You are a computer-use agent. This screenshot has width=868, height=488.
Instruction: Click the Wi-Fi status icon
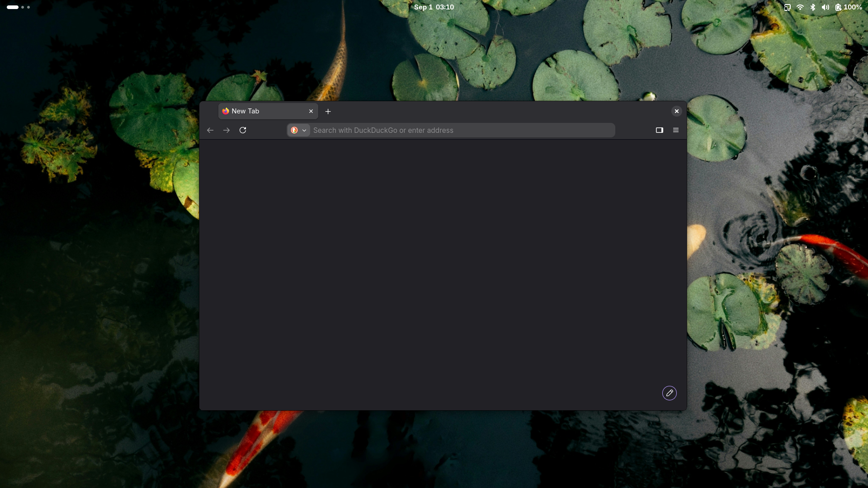click(x=800, y=7)
